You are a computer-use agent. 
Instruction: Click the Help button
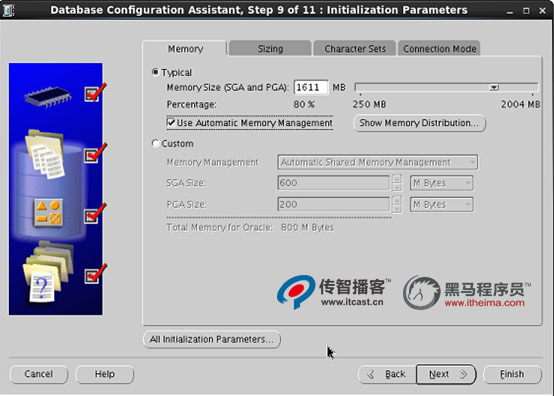click(105, 374)
